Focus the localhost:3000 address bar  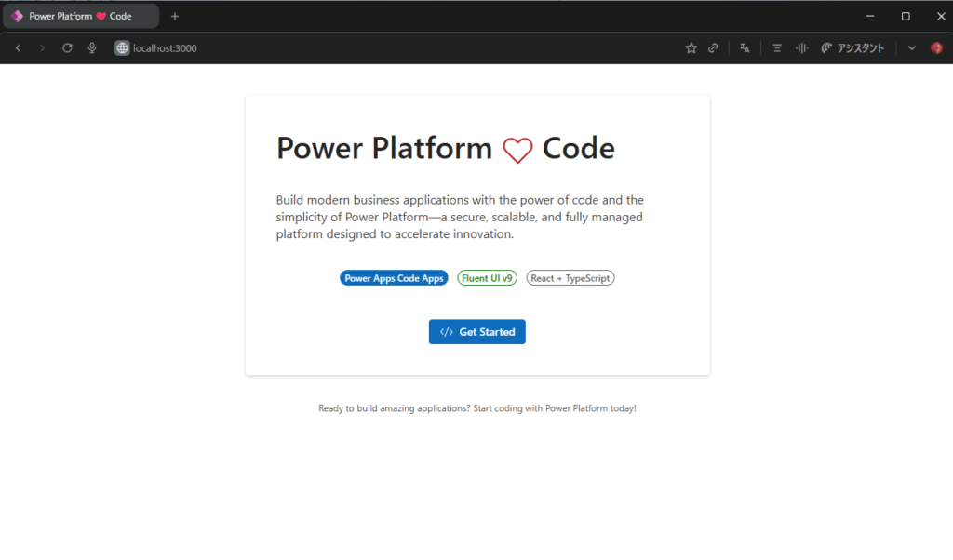(165, 48)
